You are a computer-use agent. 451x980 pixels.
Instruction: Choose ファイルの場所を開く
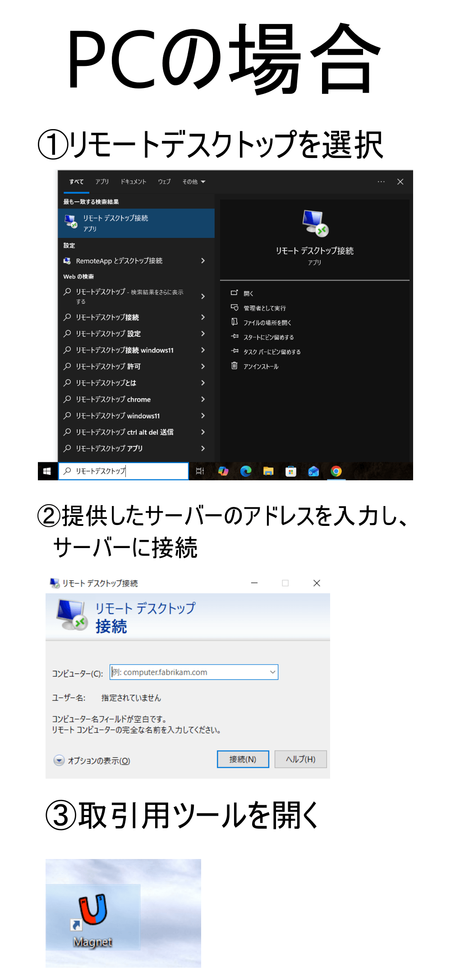[x=267, y=323]
